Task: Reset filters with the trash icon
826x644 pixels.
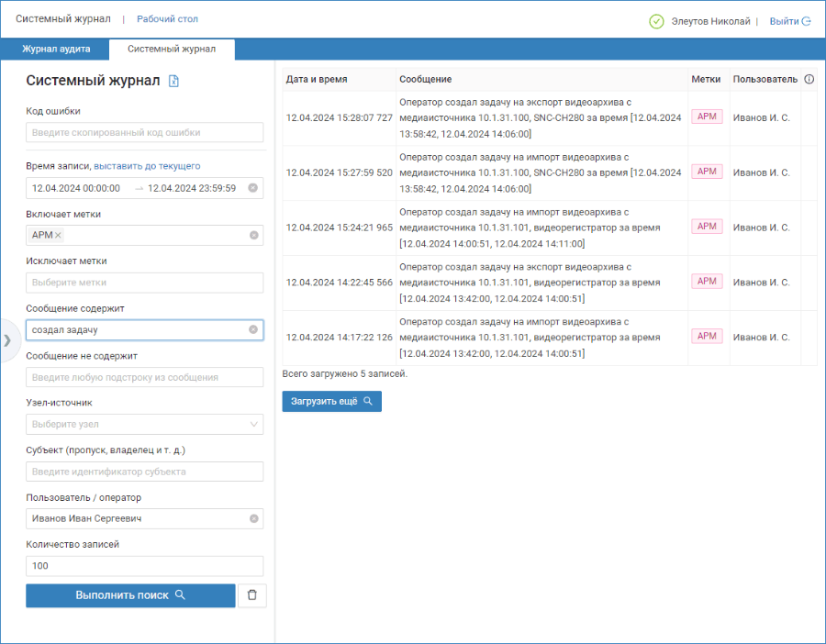Action: click(x=252, y=595)
